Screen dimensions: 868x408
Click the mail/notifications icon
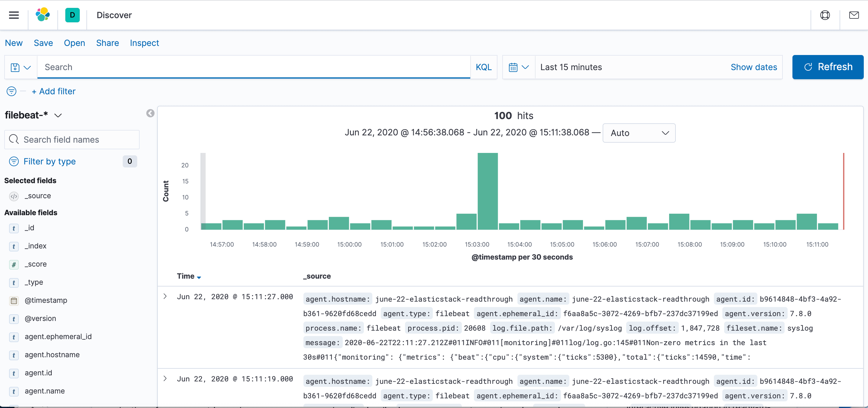click(x=854, y=15)
